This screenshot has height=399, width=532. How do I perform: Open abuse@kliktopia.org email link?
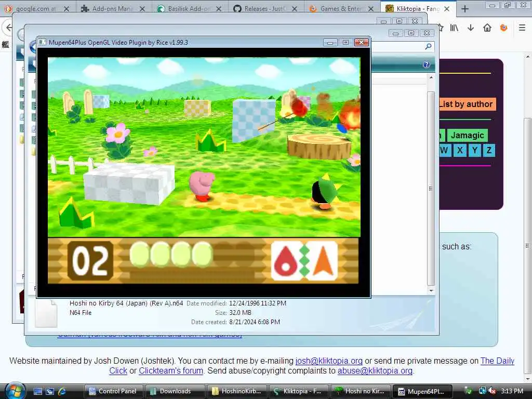[375, 370]
